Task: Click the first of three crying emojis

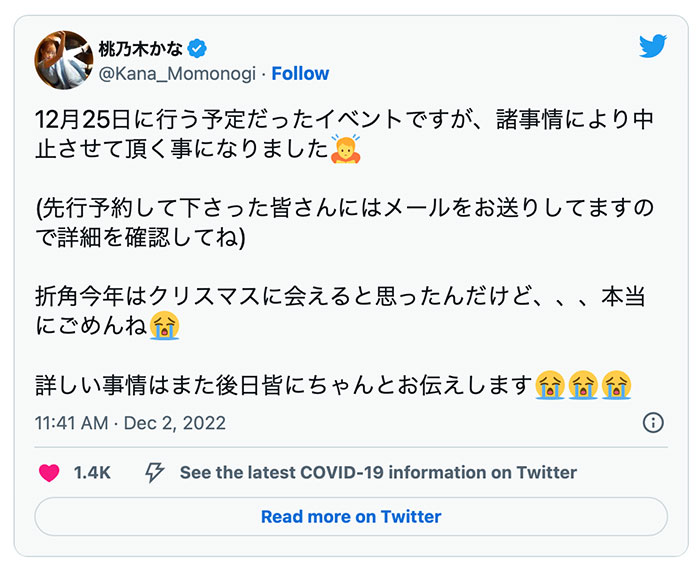Action: coord(549,384)
